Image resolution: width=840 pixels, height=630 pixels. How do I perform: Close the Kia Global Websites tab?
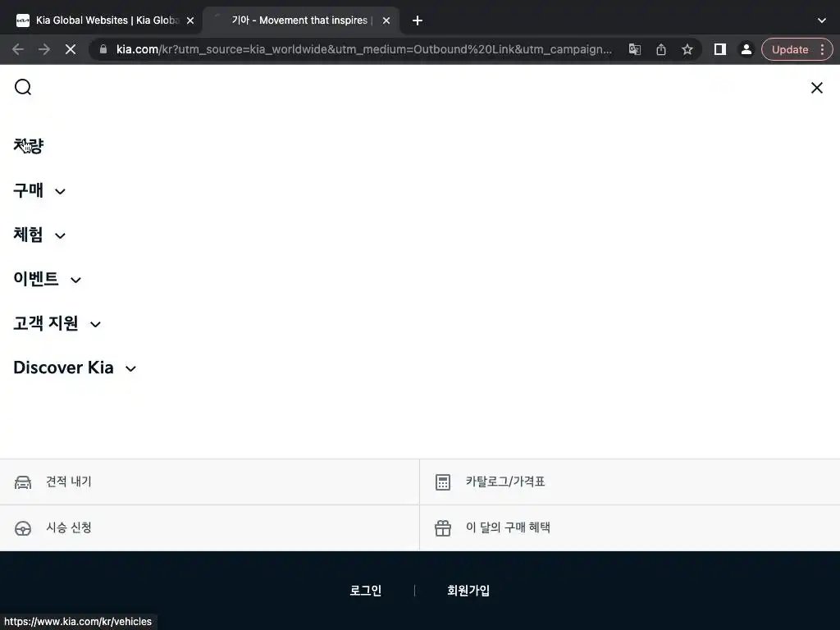190,21
